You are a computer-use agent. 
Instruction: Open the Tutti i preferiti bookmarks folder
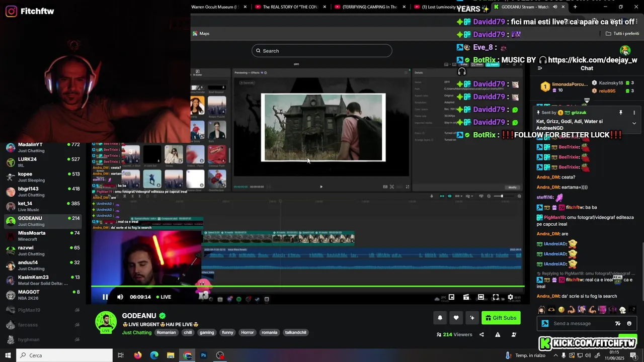622,34
